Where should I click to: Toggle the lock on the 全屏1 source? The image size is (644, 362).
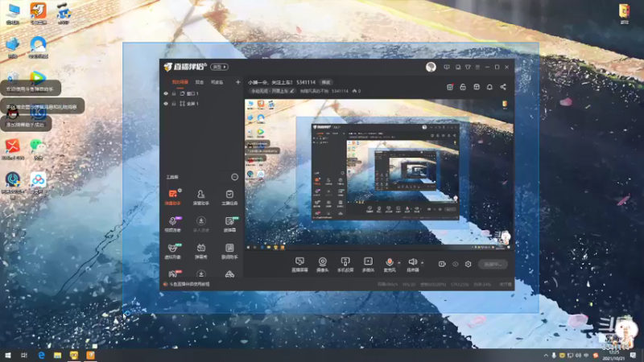point(174,104)
